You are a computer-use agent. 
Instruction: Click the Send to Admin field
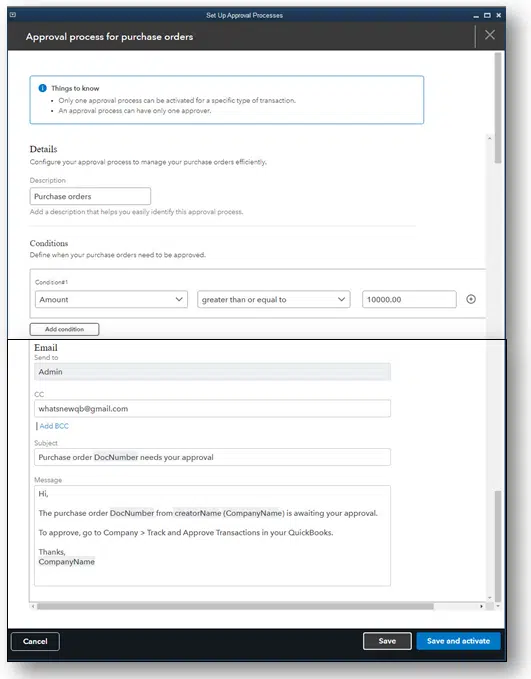(212, 372)
